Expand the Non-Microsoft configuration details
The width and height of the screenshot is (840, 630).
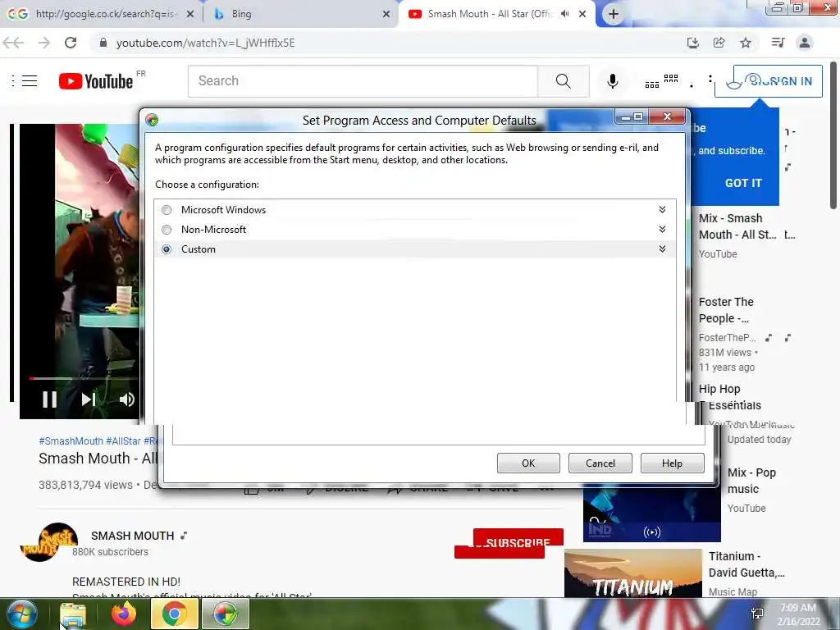click(662, 230)
